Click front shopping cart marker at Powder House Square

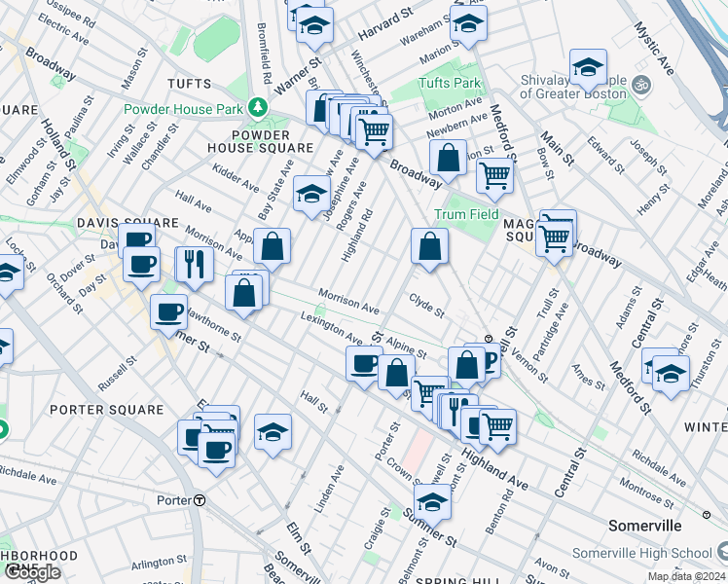click(374, 132)
